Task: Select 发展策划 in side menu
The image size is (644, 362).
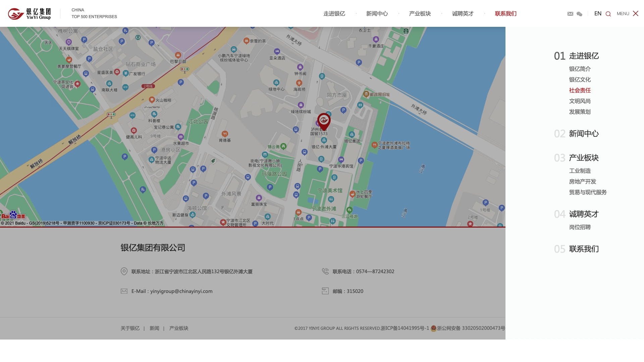Action: coord(580,112)
